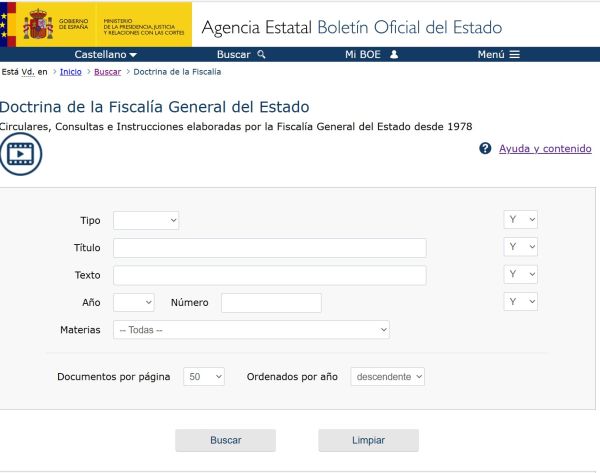The height and width of the screenshot is (473, 600).
Task: Change the Texto row Y operator dropdown
Action: coord(520,274)
